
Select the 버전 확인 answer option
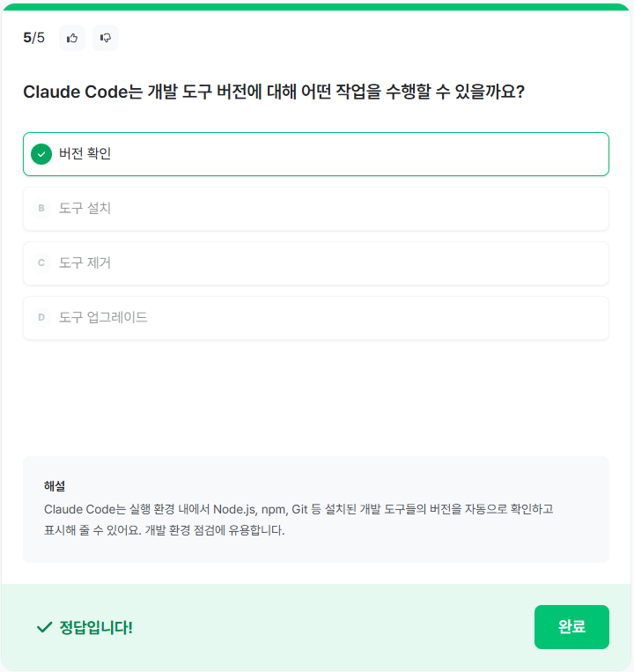point(315,154)
